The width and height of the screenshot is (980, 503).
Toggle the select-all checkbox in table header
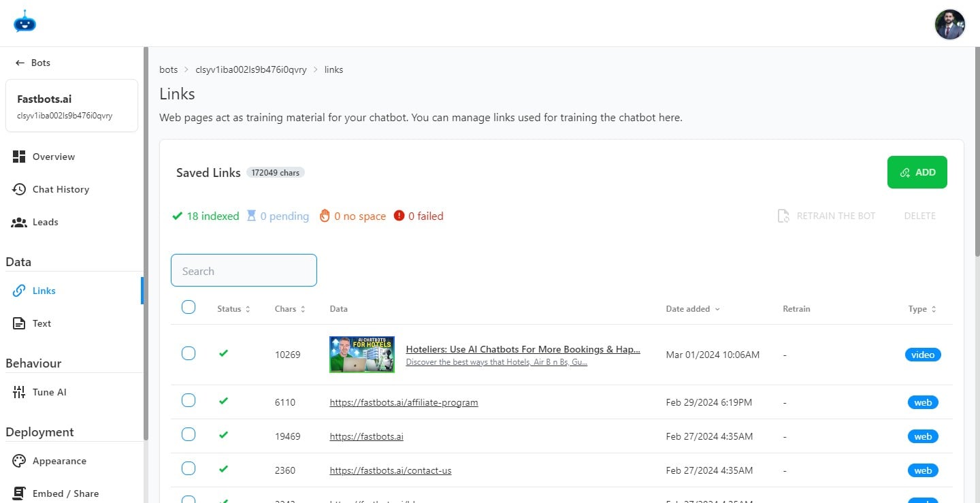pyautogui.click(x=189, y=308)
